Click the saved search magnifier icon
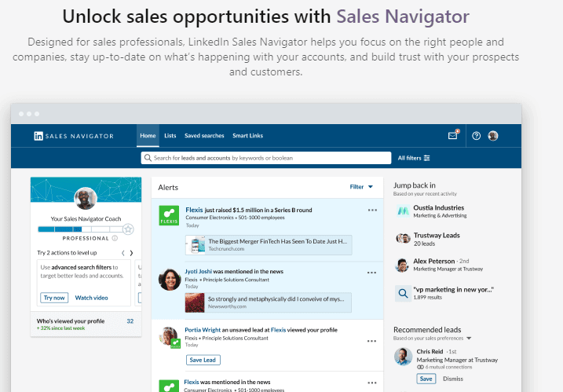Screen dimensions: 563x392 [x=403, y=294]
